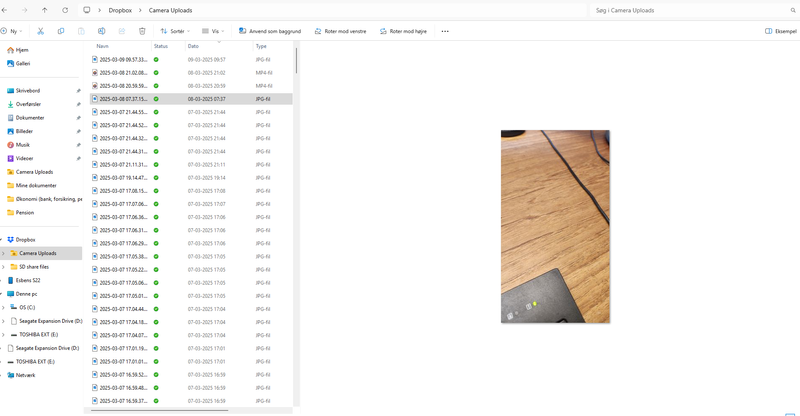Click the Rename icon in toolbar
The height and width of the screenshot is (416, 800).
point(101,31)
